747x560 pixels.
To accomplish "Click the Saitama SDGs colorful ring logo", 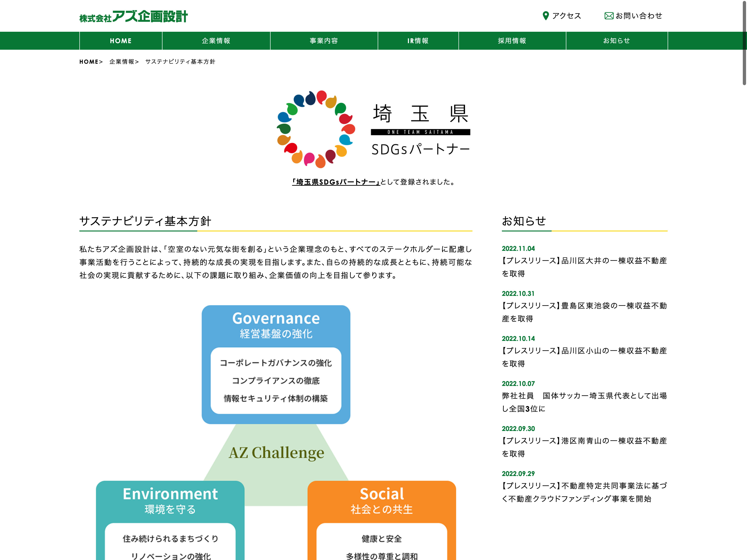I will point(316,129).
